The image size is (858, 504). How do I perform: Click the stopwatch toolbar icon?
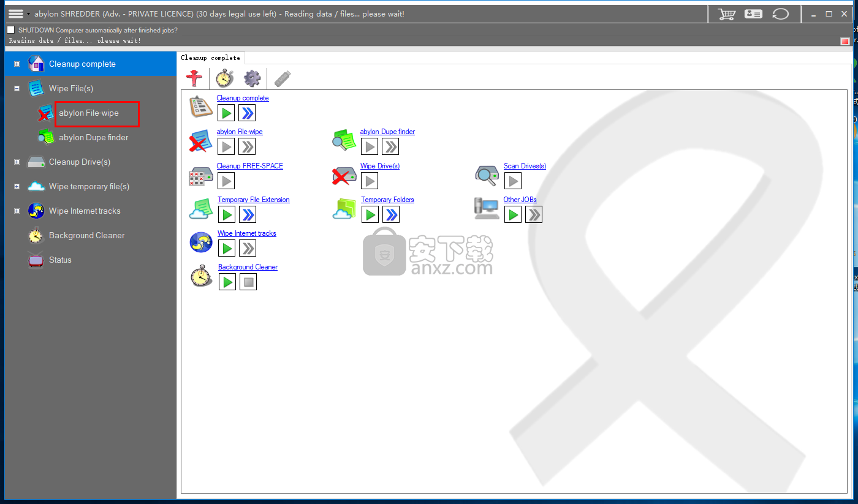tap(224, 78)
